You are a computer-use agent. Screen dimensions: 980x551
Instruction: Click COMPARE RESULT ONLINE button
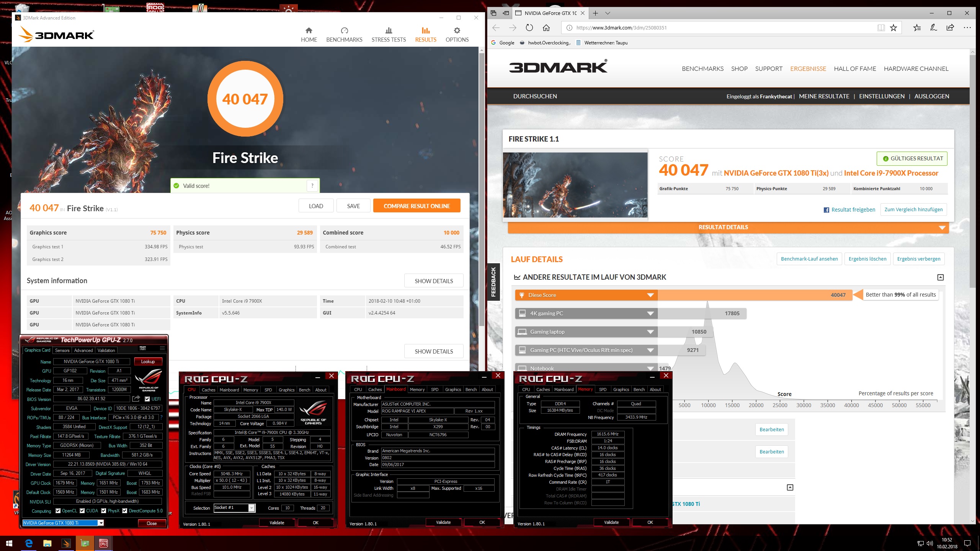416,206
